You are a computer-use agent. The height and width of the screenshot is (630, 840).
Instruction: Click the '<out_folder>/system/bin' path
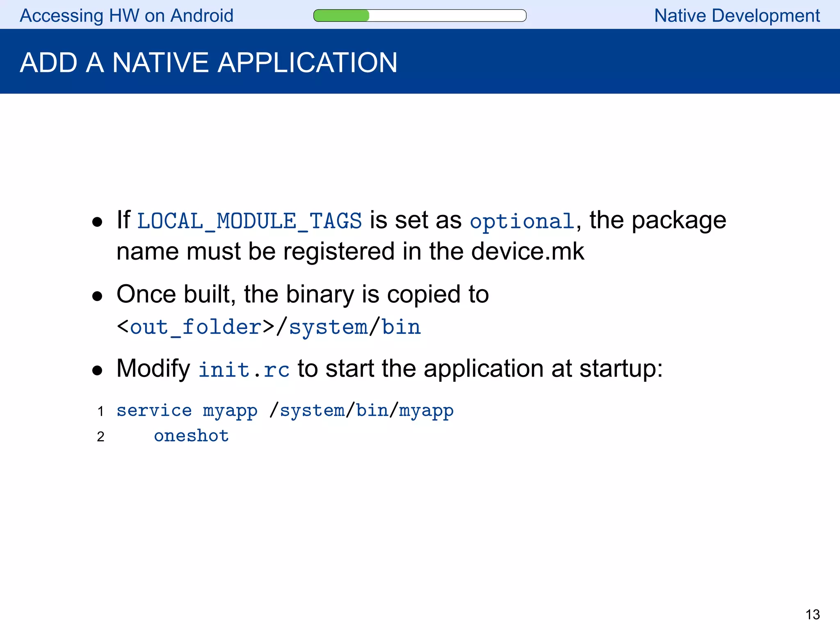[x=269, y=327]
